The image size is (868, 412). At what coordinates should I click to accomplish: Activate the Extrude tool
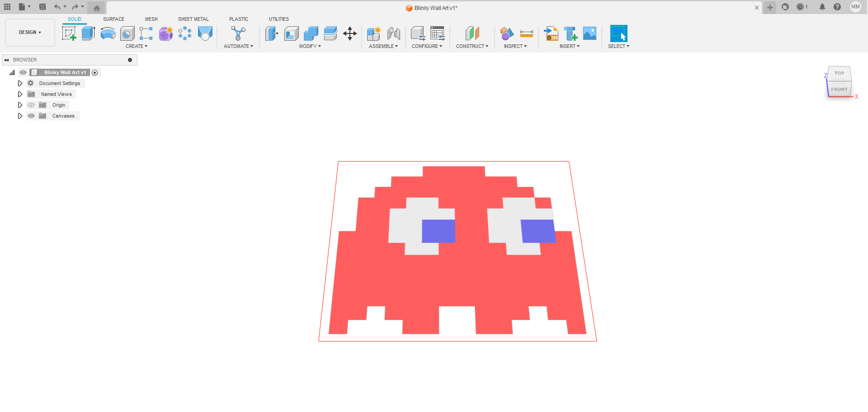(x=88, y=33)
